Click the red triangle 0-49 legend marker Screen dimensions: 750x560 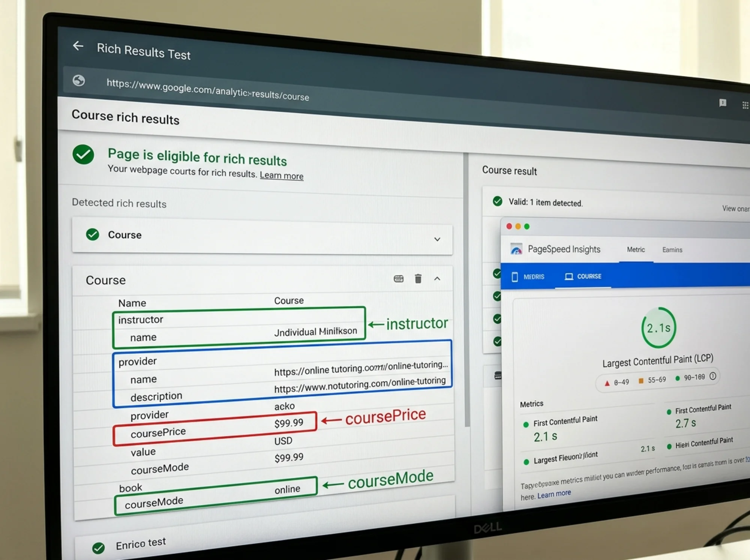point(607,383)
